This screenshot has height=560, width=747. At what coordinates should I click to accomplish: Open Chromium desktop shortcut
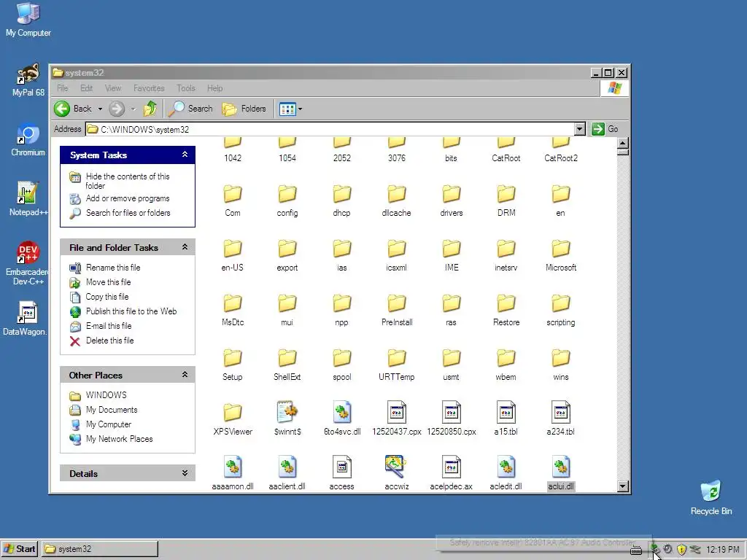tap(28, 140)
